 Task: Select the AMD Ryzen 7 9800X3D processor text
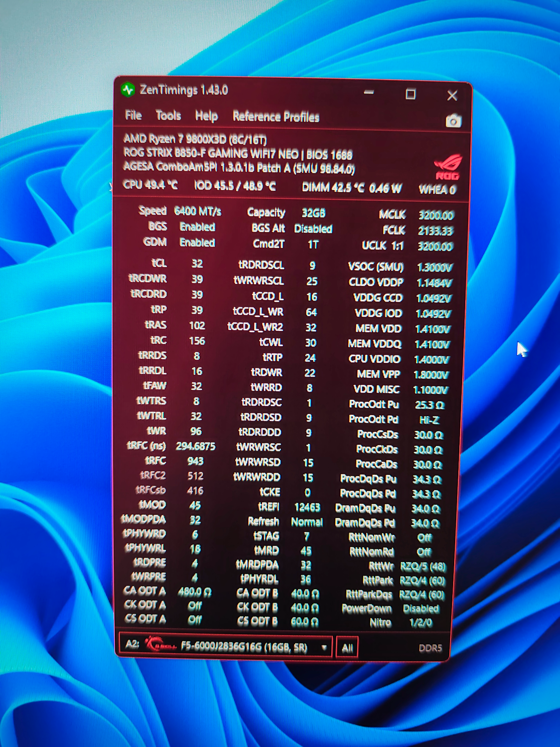click(195, 139)
